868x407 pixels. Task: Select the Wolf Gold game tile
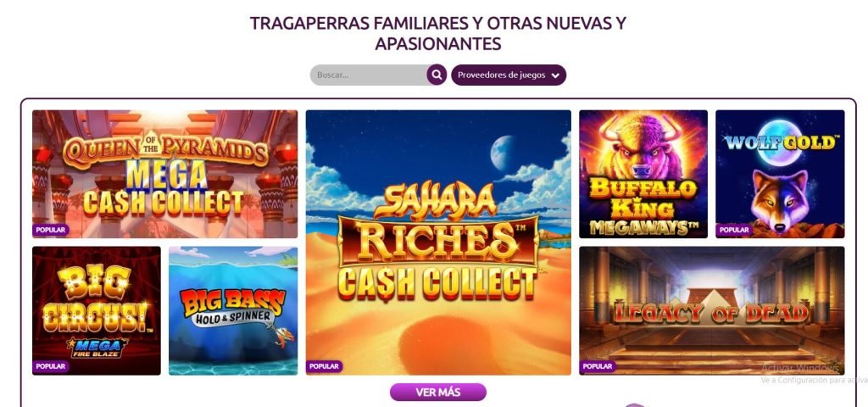point(780,174)
